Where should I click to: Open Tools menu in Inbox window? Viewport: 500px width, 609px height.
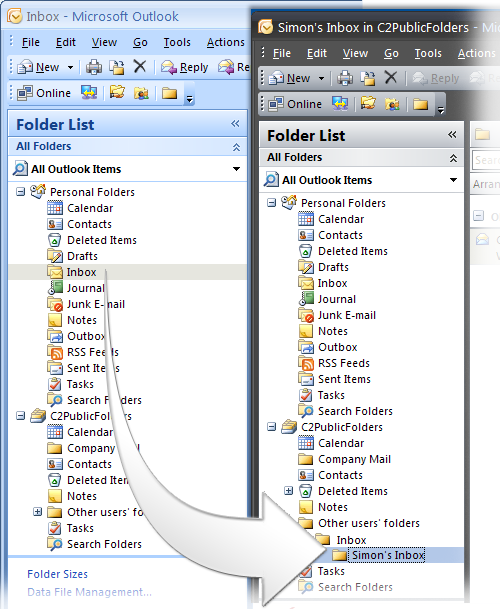click(x=177, y=42)
